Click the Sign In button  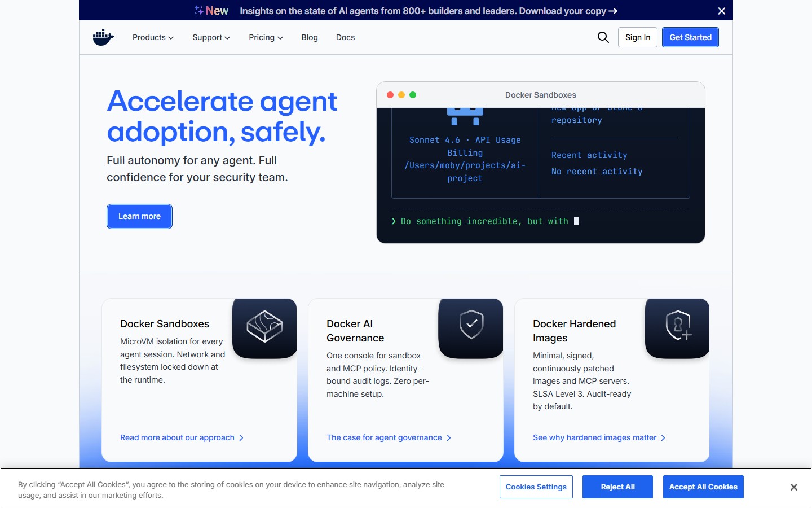pyautogui.click(x=638, y=37)
